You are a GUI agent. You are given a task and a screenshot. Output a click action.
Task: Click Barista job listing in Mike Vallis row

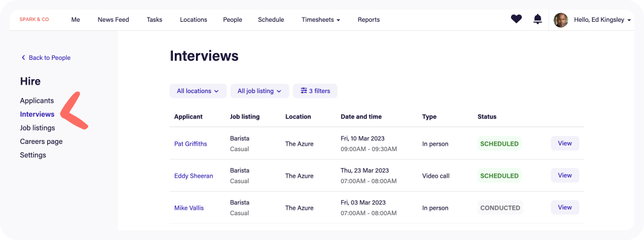coord(240,203)
